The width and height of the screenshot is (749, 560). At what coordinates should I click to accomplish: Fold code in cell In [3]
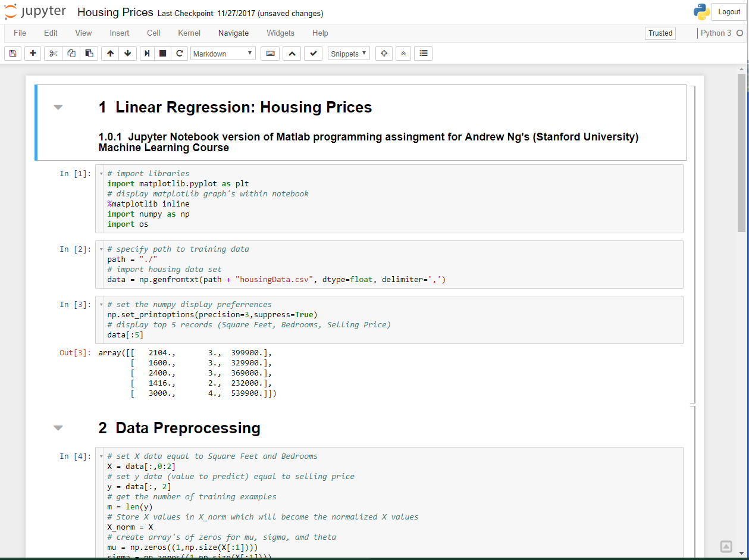pos(101,305)
